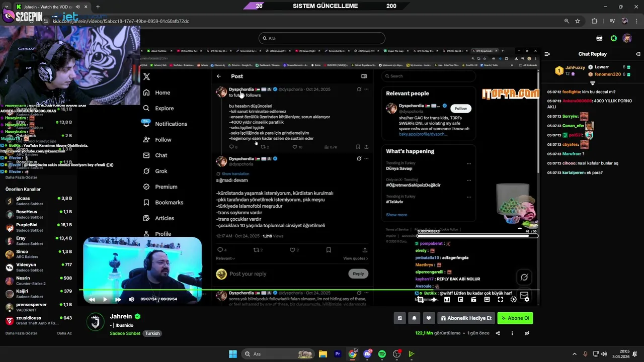Open zeusidiouss in recommended channels
Screen dimensions: 644x362
pyautogui.click(x=39, y=320)
